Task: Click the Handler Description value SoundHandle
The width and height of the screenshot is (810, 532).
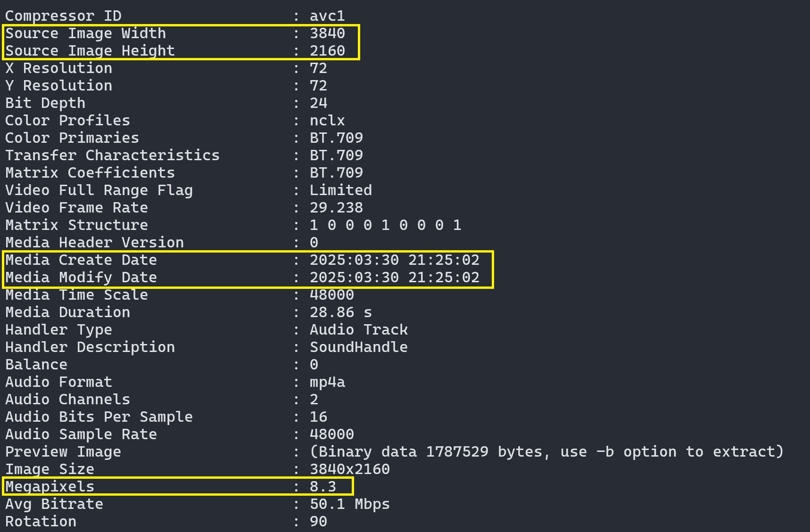Action: click(x=358, y=347)
